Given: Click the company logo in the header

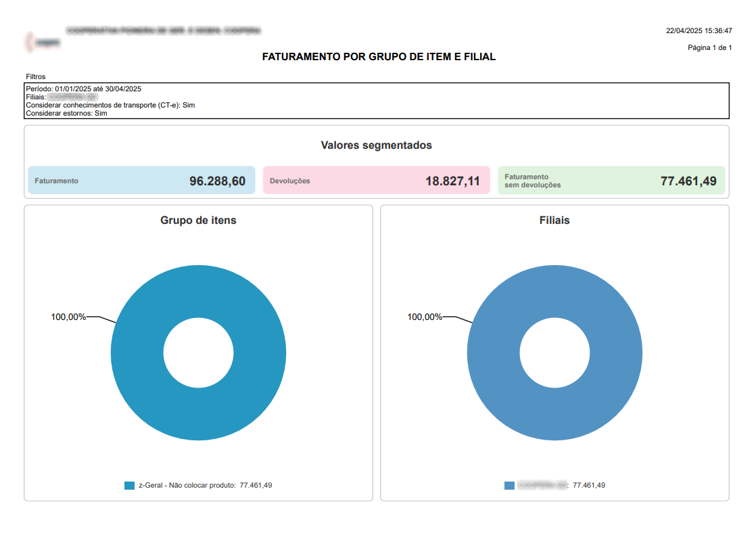Looking at the screenshot, I should click(43, 42).
